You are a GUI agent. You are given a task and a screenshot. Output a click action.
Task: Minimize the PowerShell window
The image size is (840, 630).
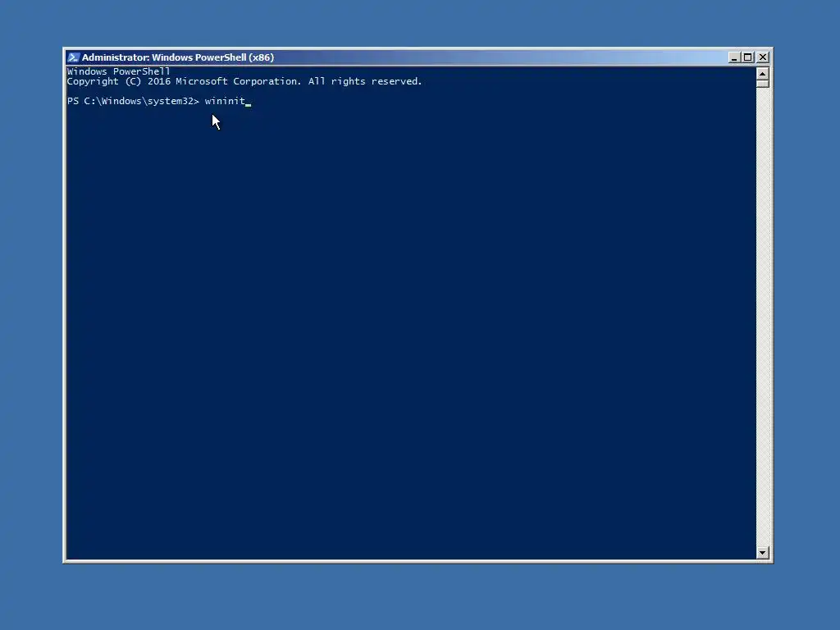click(734, 57)
